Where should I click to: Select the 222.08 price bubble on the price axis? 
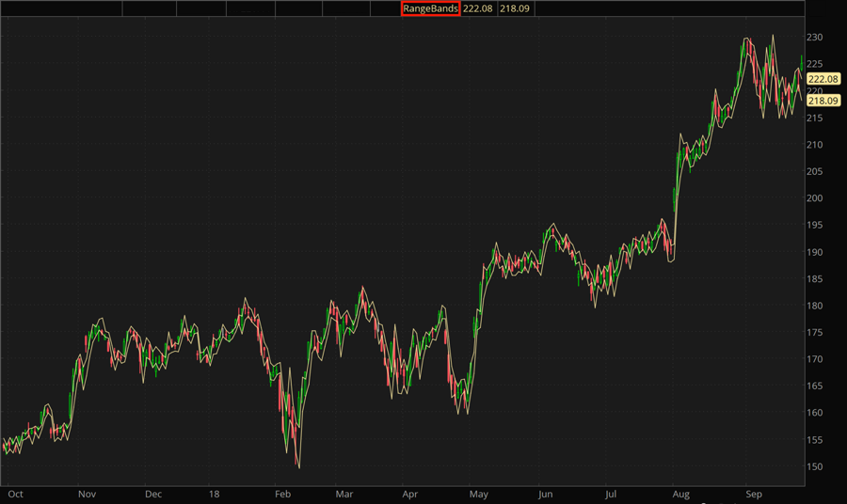[823, 80]
